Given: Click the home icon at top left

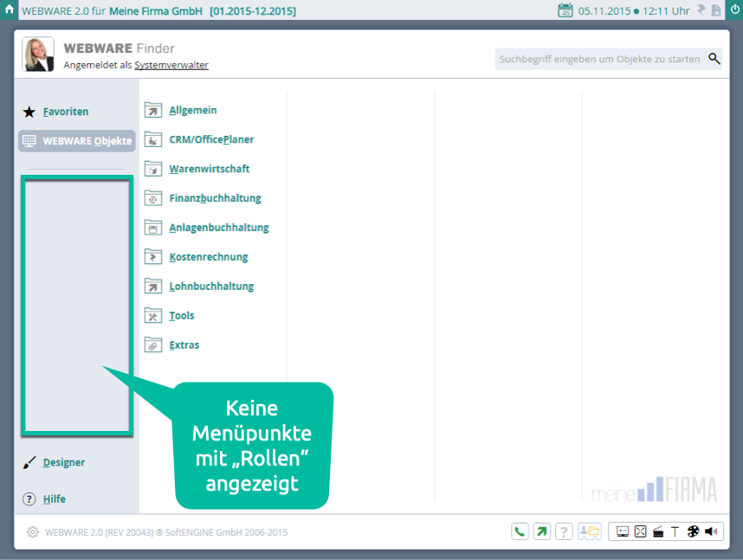Looking at the screenshot, I should click(10, 10).
